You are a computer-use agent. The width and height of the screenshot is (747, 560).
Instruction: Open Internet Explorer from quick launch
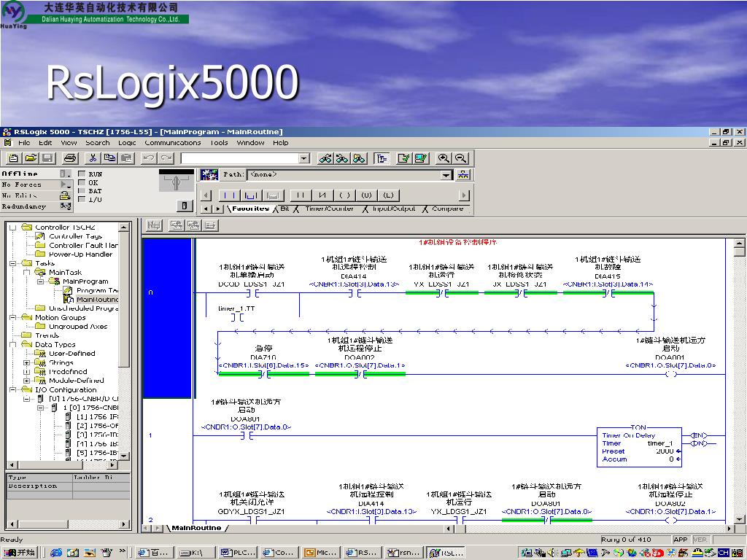tap(56, 553)
